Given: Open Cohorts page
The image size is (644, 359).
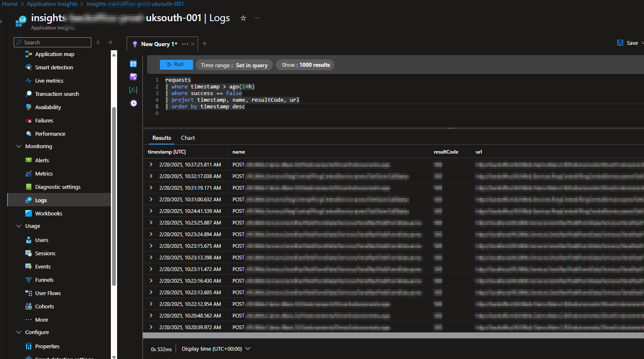Looking at the screenshot, I should pyautogui.click(x=44, y=306).
